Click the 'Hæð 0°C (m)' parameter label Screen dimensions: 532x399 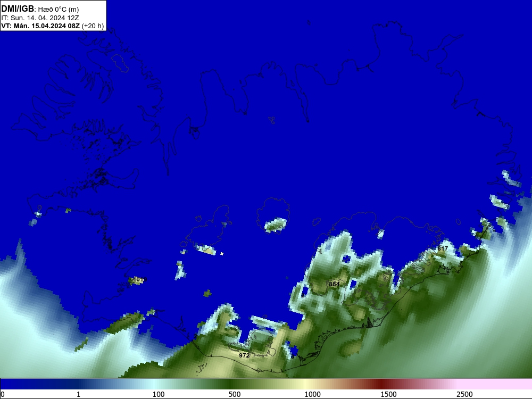click(59, 10)
